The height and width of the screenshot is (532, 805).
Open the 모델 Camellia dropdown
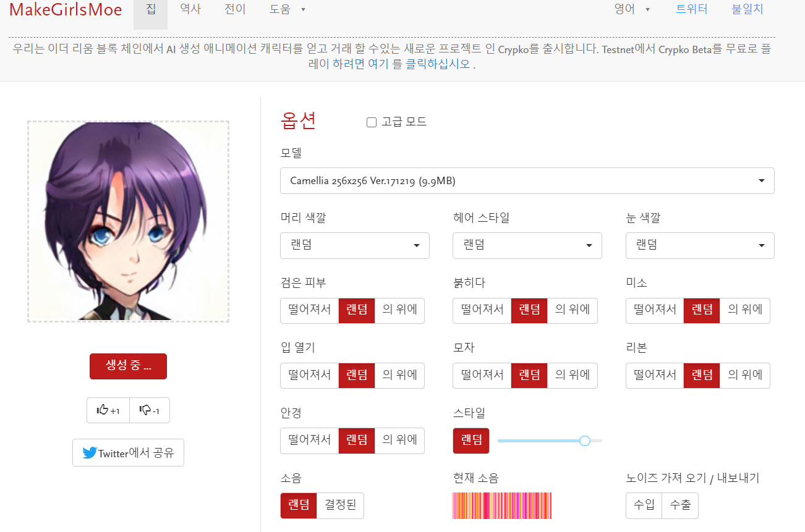[x=527, y=180]
